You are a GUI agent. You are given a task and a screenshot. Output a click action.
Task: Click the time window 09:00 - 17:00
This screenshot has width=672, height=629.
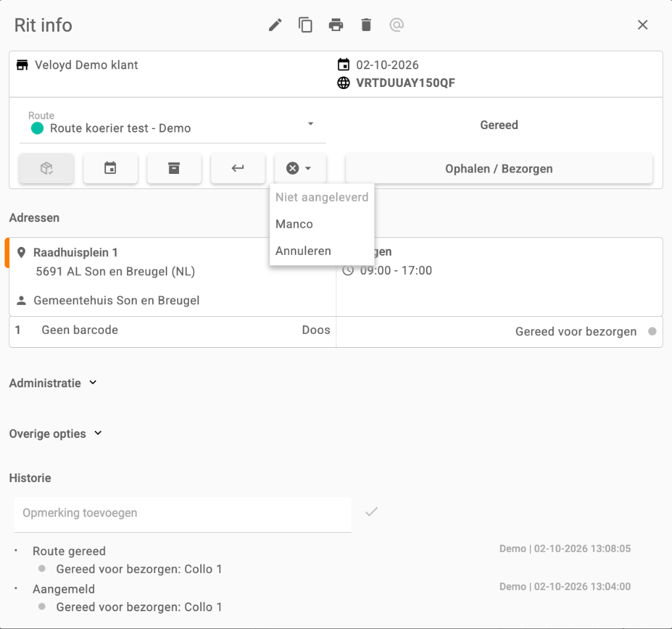(396, 271)
